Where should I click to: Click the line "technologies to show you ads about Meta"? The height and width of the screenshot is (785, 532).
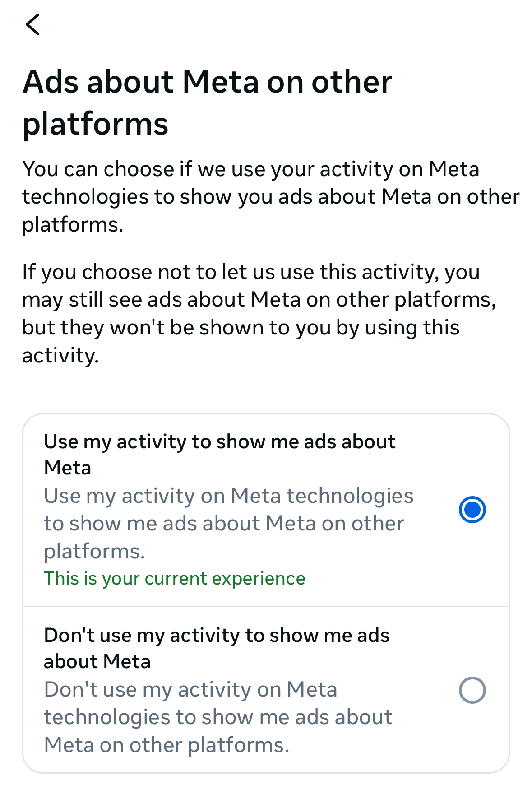point(271,197)
